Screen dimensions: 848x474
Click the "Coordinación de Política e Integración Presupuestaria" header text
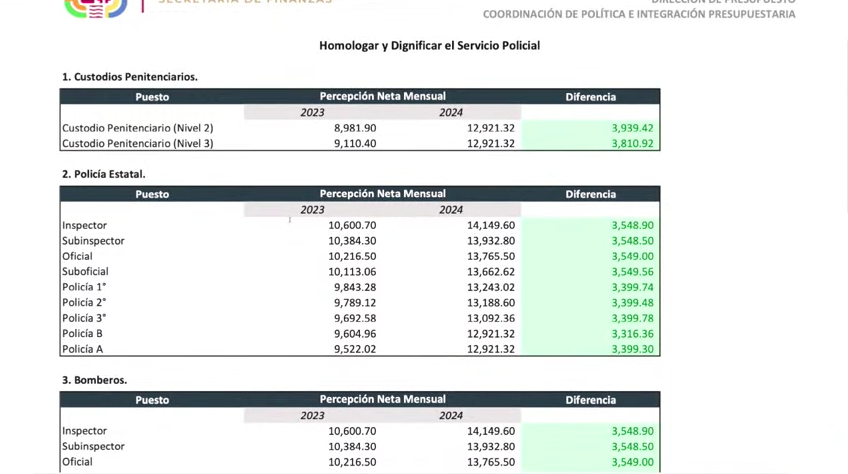click(x=639, y=15)
